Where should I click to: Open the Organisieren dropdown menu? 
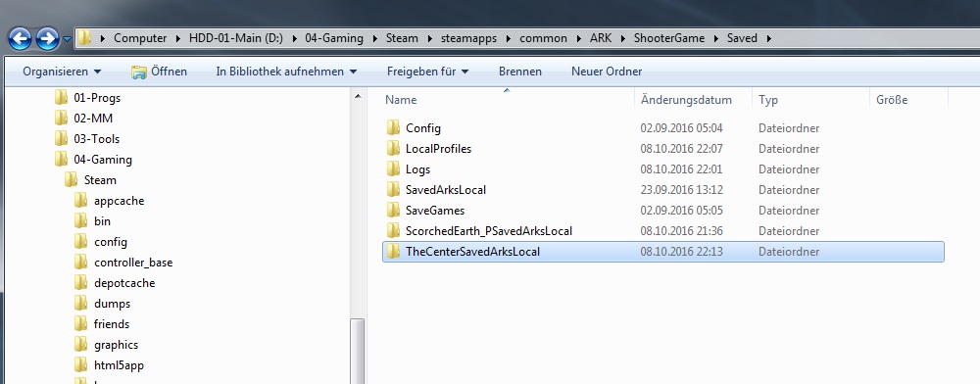click(x=62, y=72)
